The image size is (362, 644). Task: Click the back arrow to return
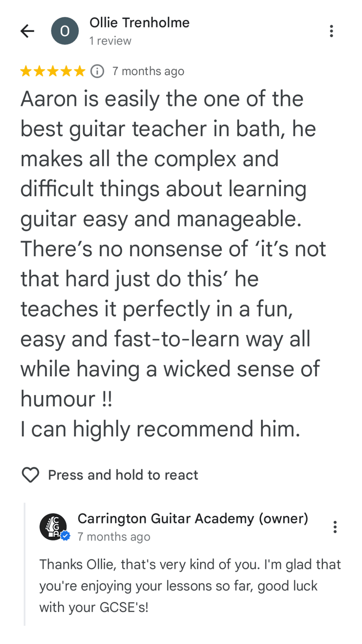pos(27,31)
